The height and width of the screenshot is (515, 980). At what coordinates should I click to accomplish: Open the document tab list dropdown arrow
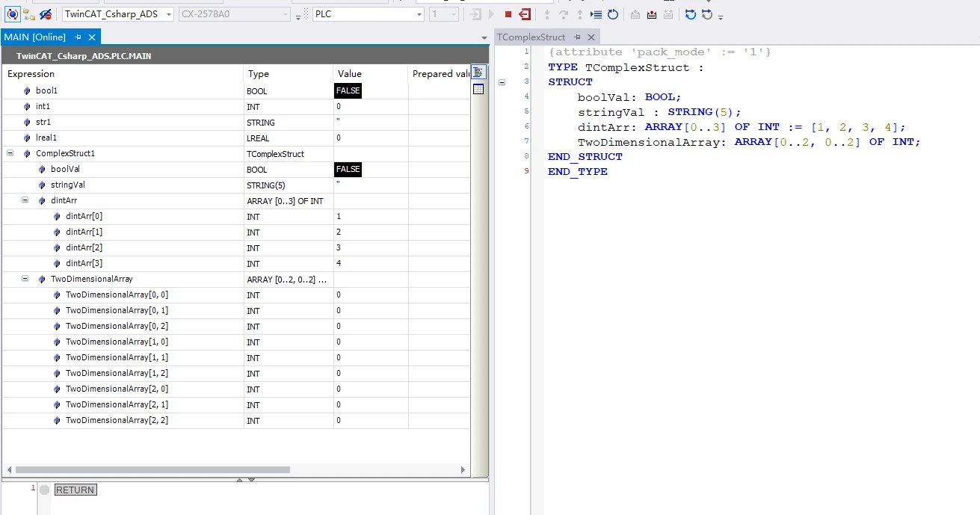(x=484, y=37)
